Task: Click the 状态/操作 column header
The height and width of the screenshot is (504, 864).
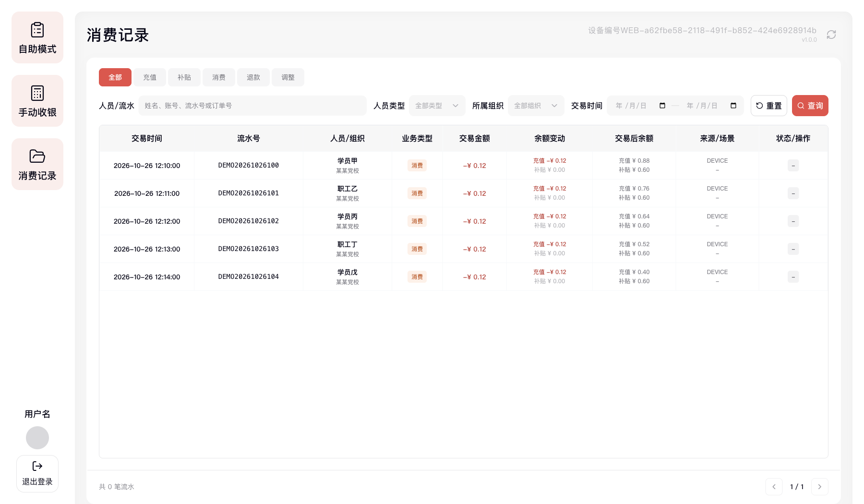Action: pyautogui.click(x=793, y=138)
